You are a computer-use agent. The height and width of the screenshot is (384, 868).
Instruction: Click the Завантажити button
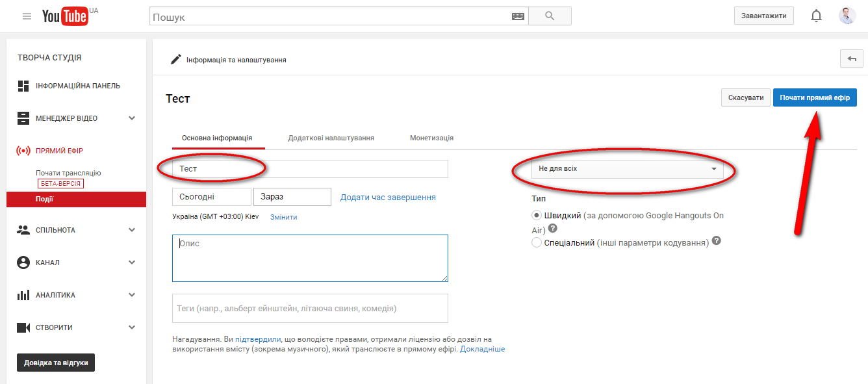point(764,16)
